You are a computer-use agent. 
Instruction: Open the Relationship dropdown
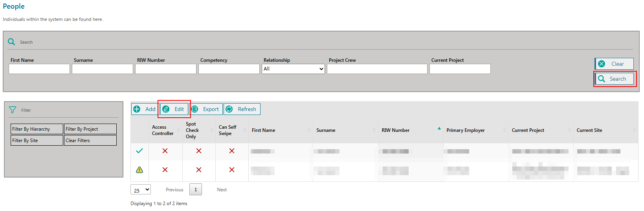293,69
